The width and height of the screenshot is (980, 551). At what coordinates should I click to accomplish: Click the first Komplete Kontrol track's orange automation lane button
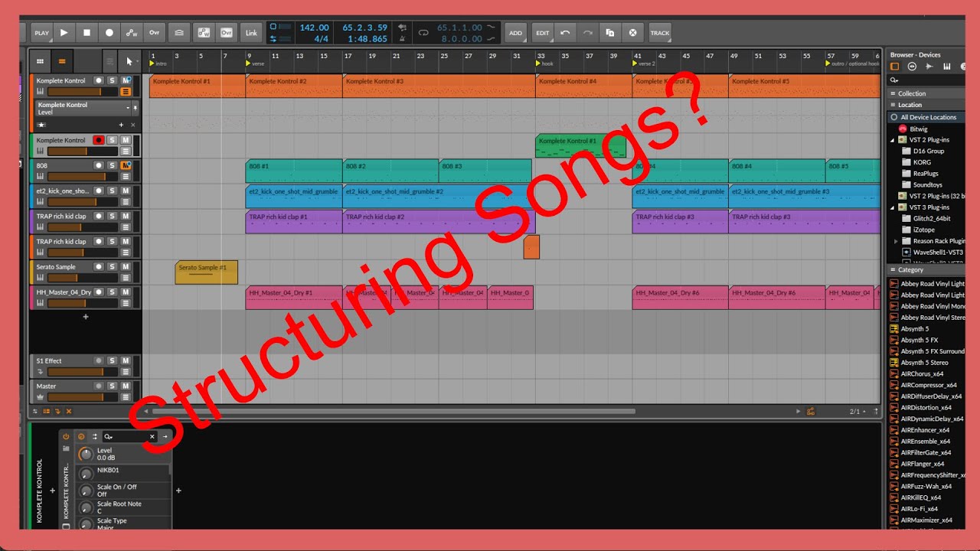coord(126,92)
